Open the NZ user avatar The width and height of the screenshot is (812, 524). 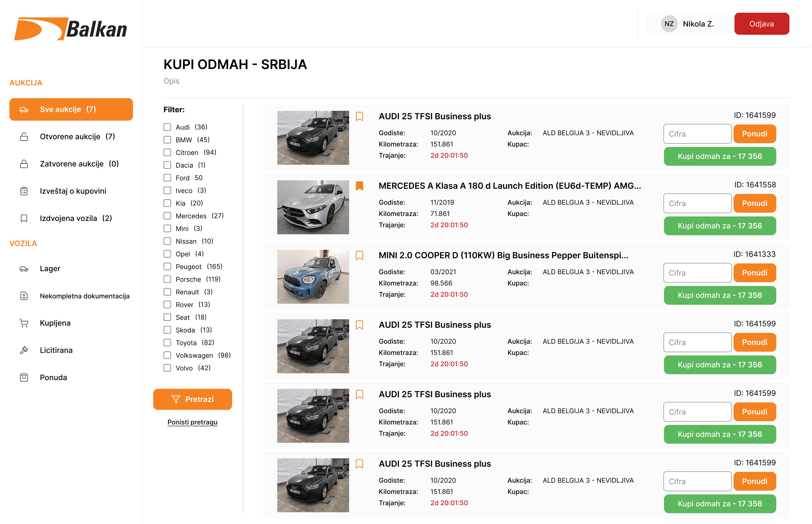(669, 24)
